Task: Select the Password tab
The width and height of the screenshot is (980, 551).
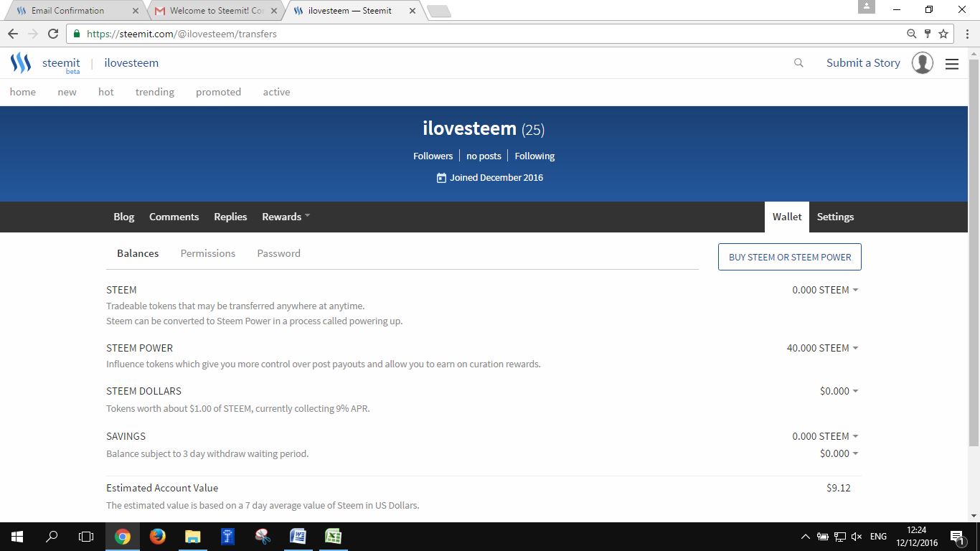Action: pos(278,253)
